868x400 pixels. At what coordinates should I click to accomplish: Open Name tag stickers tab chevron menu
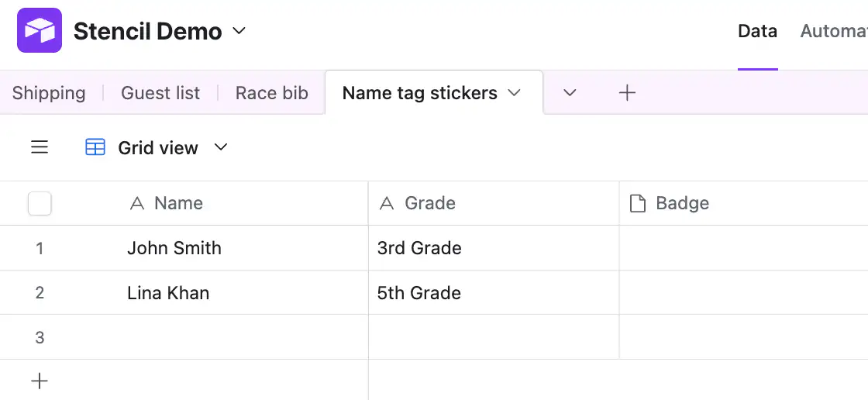click(x=515, y=93)
